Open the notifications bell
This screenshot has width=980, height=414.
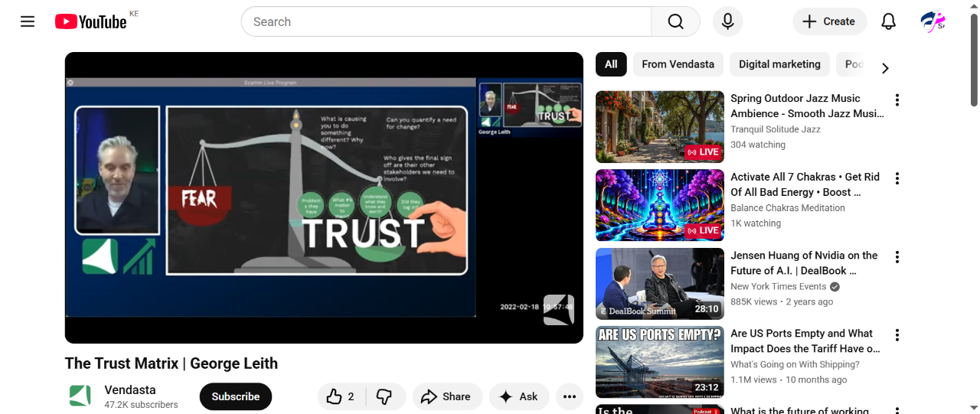pyautogui.click(x=888, y=21)
